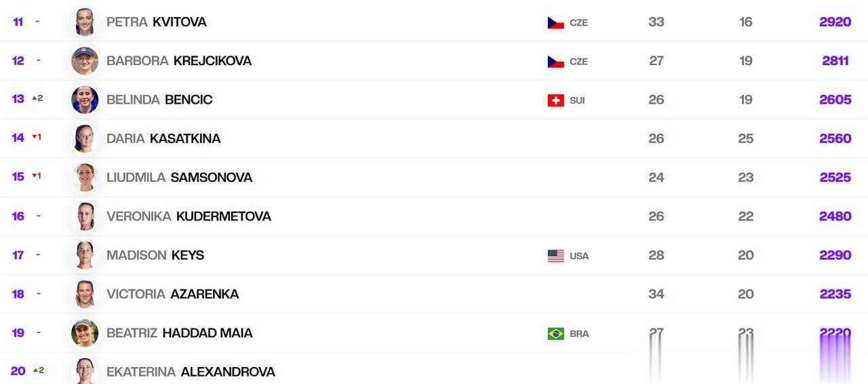Click Madison Keys name

tap(155, 255)
